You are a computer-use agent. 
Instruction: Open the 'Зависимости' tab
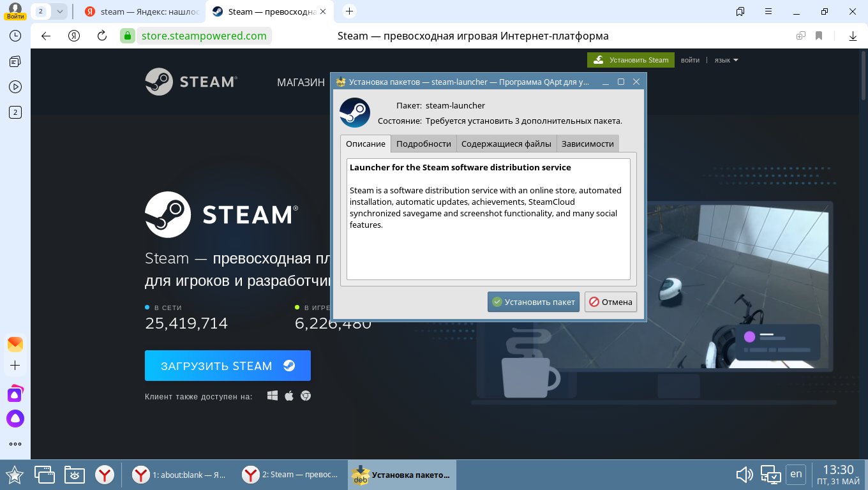[588, 144]
